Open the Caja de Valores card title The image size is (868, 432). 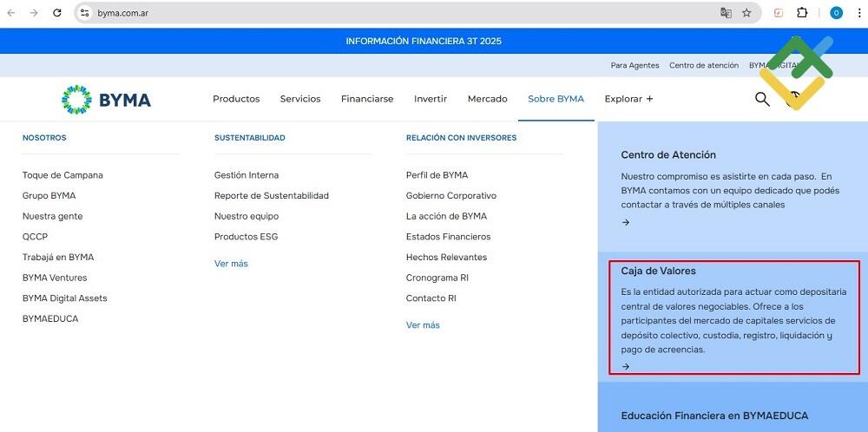[x=658, y=271]
